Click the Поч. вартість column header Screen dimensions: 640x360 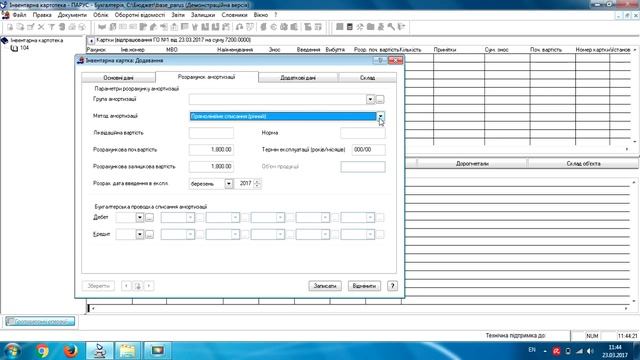pos(546,49)
